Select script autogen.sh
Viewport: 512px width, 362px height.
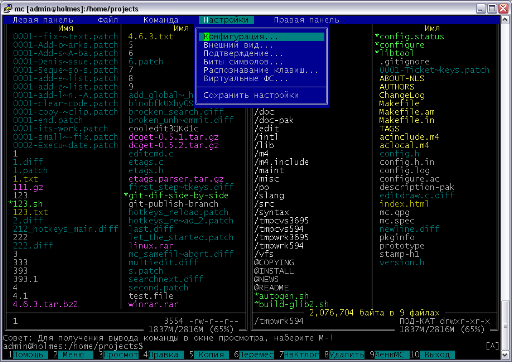(282, 296)
